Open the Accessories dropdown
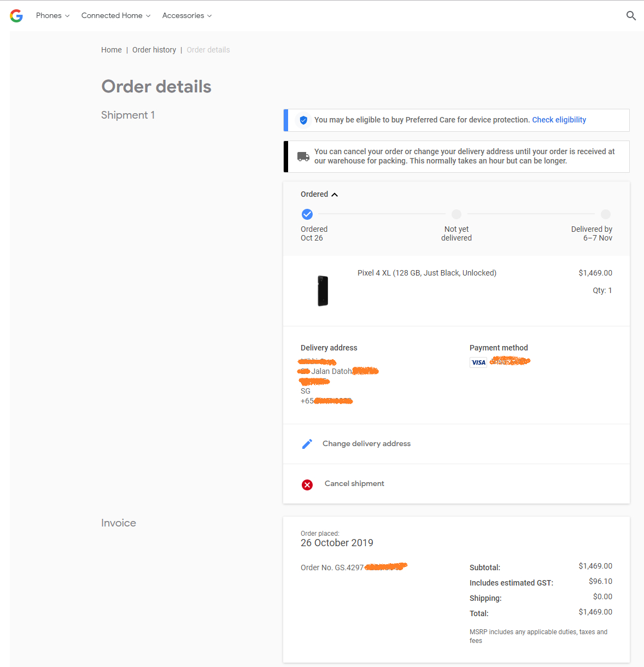This screenshot has width=644, height=667. coord(186,16)
